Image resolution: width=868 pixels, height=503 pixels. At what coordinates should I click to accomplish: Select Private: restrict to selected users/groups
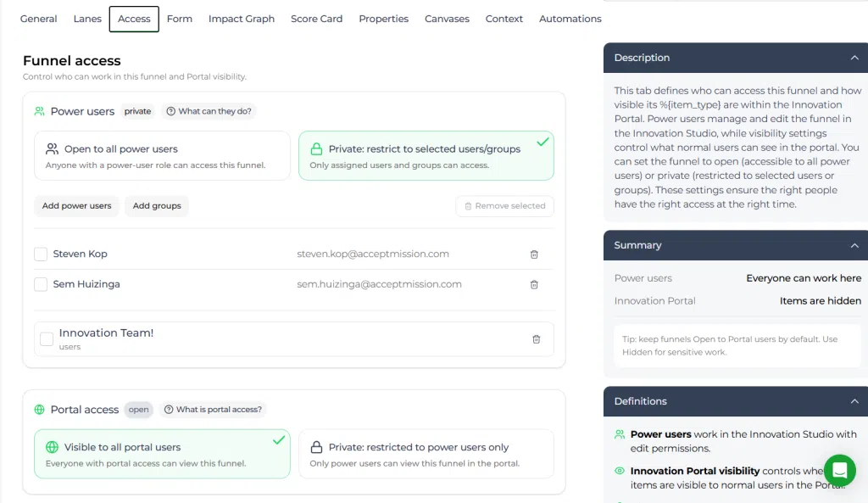426,156
